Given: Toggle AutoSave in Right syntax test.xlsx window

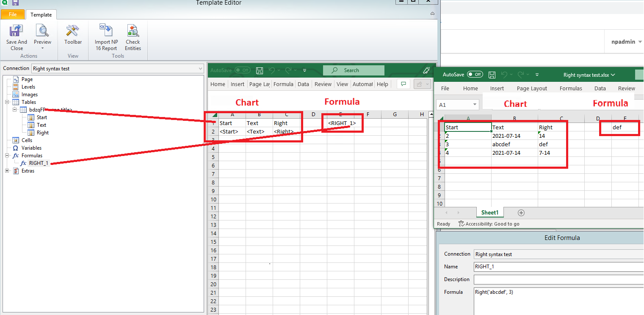Looking at the screenshot, I should click(475, 75).
